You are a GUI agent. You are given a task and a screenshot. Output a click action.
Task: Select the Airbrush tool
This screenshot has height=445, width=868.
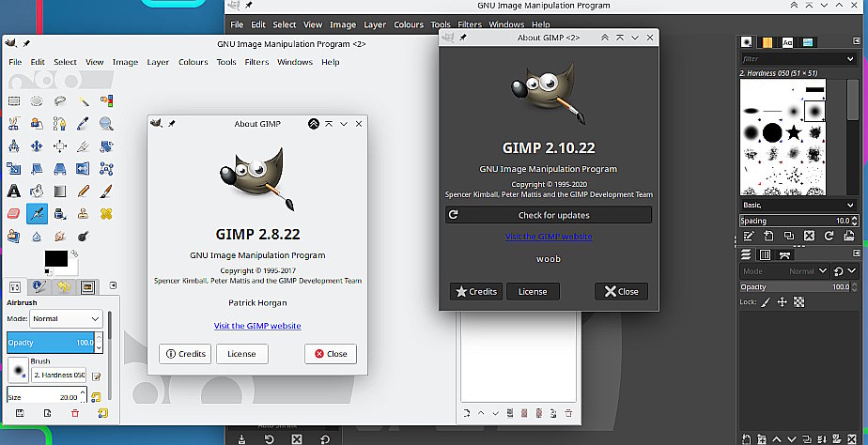[37, 214]
